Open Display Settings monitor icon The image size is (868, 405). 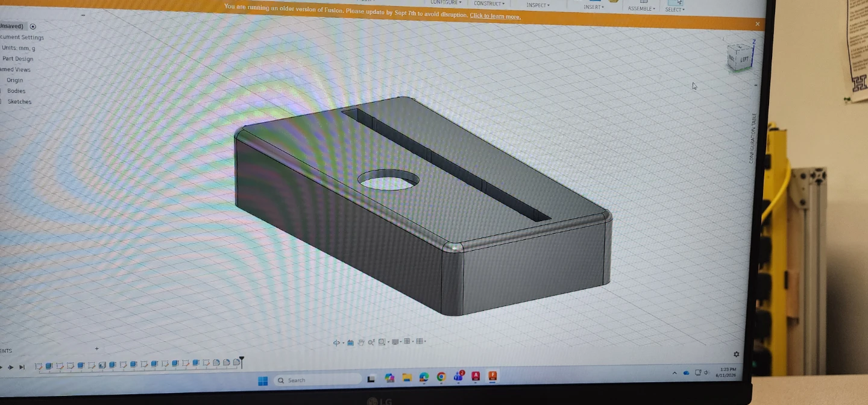[395, 342]
